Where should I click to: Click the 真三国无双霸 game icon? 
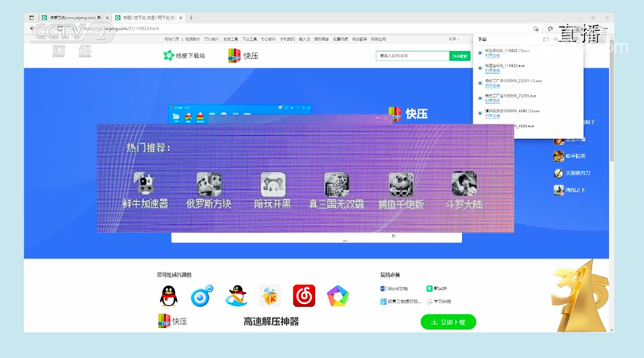tap(336, 185)
